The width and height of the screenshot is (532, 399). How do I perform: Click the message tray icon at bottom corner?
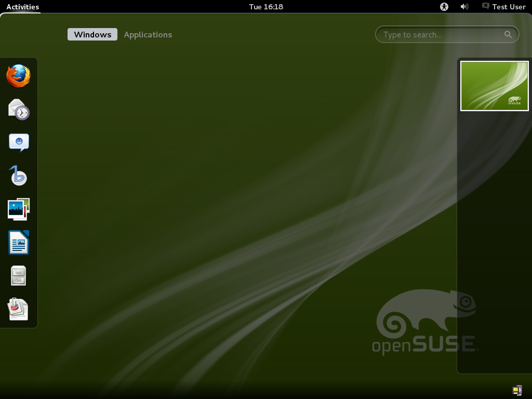click(517, 391)
